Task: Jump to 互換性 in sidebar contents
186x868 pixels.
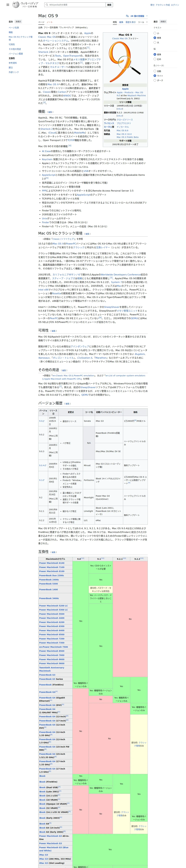Action: click(12, 58)
